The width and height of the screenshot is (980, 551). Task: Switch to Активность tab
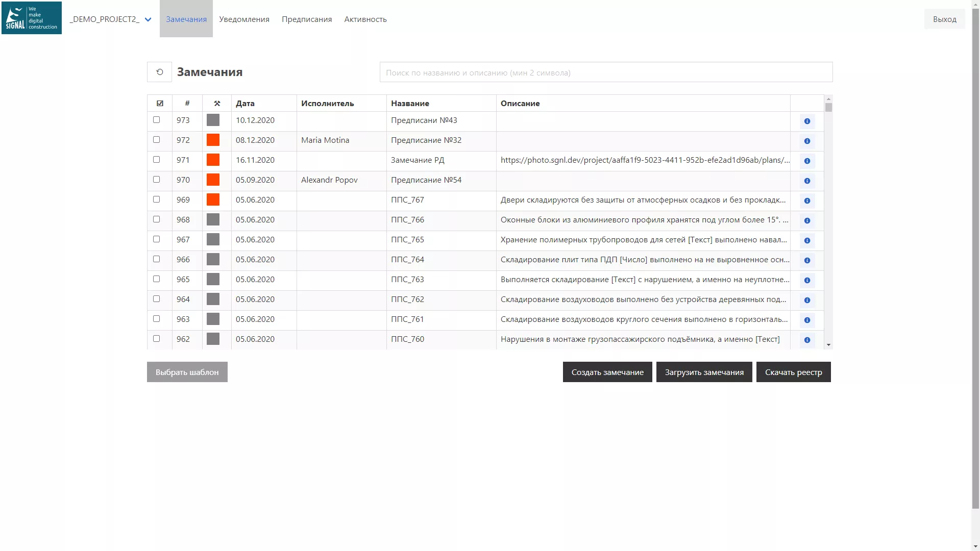click(x=365, y=19)
